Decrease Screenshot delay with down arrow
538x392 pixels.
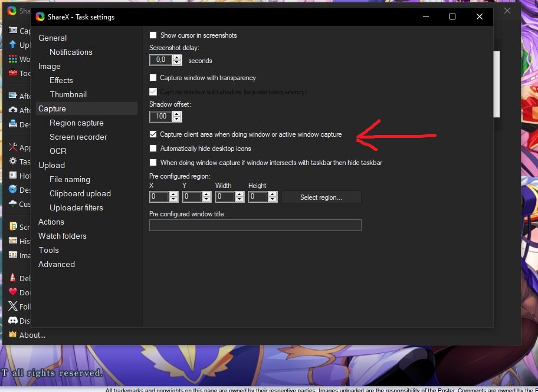coord(177,62)
